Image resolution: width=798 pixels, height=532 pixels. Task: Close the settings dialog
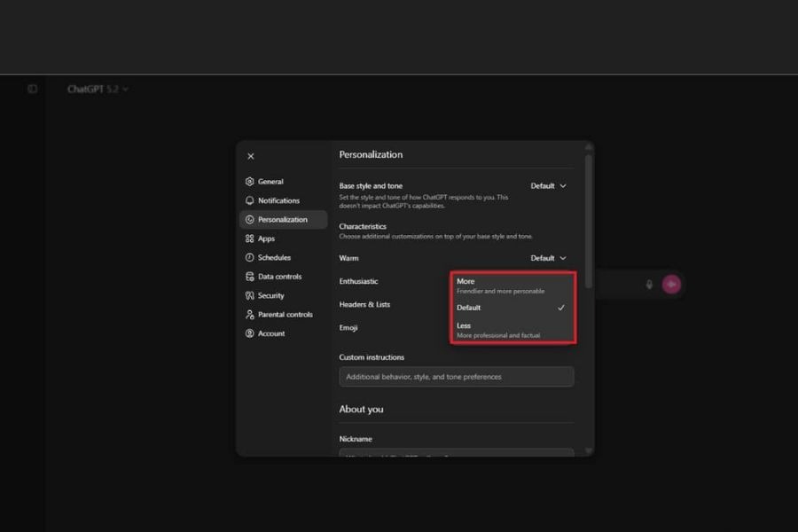[x=250, y=156]
